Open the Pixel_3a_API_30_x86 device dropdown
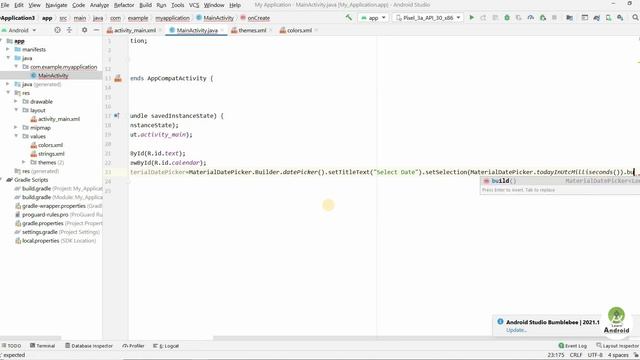640x360 pixels. pos(428,18)
